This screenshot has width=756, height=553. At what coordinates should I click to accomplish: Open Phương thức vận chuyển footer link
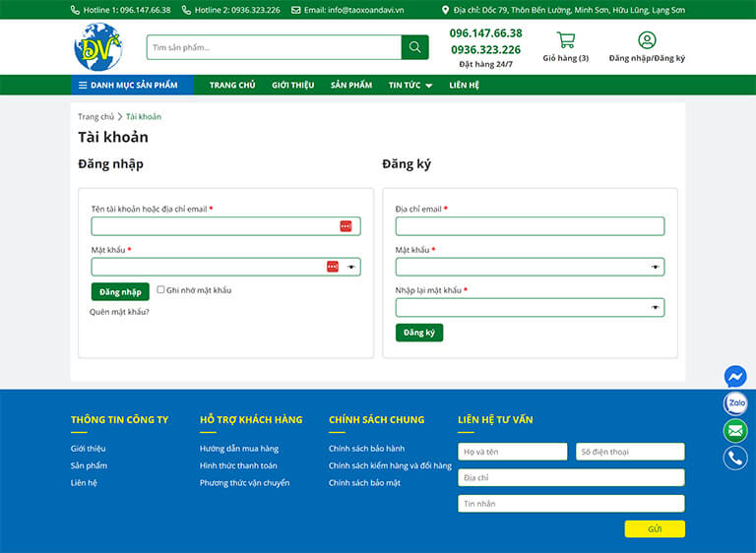[x=244, y=483]
